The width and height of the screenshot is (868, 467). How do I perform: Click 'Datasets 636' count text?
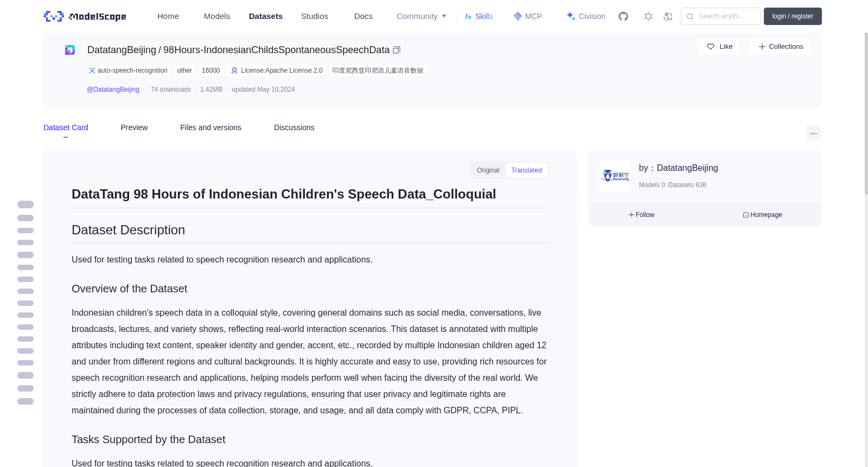[687, 185]
